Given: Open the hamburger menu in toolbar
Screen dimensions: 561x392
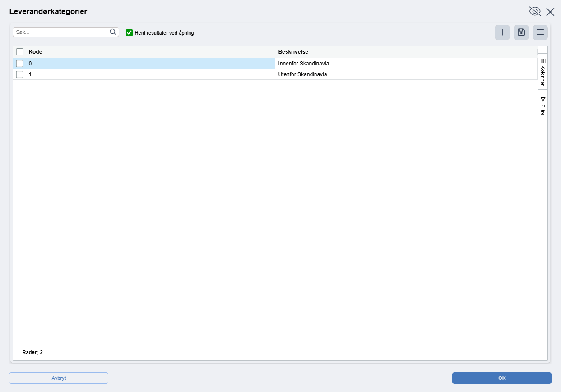Looking at the screenshot, I should point(540,32).
